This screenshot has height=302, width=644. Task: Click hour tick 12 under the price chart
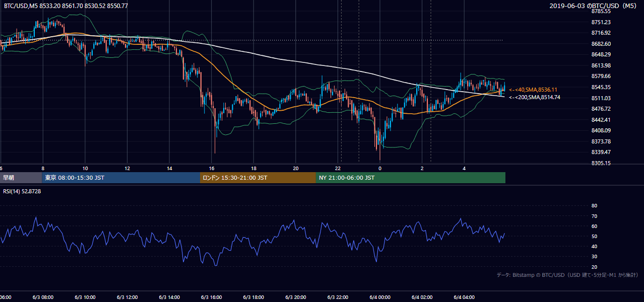tap(127, 168)
